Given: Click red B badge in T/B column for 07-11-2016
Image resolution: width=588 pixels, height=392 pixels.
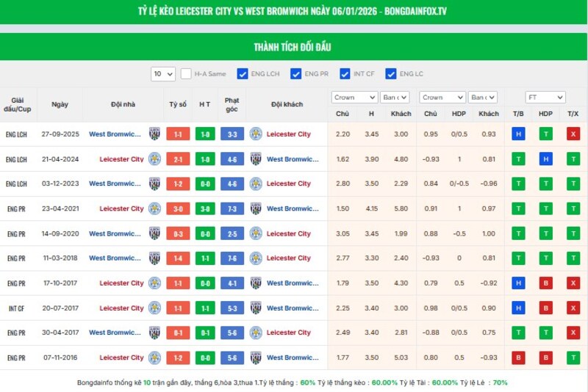Looking at the screenshot, I should pyautogui.click(x=519, y=358).
